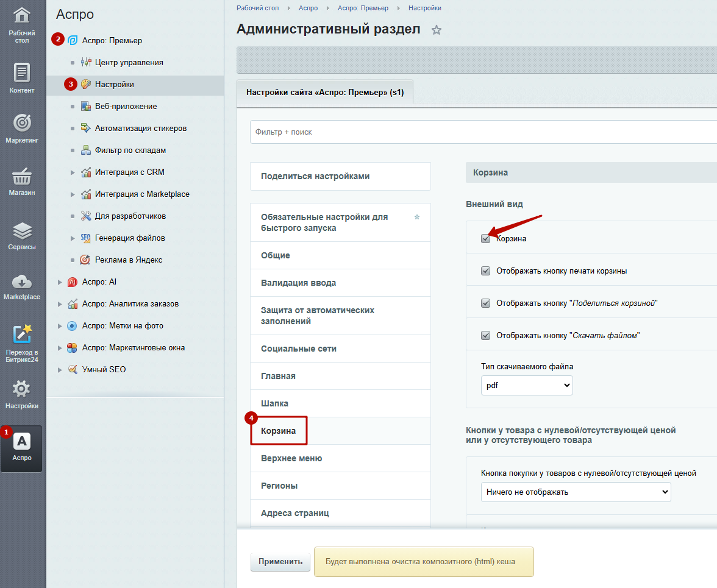Open the Настройки gear icon in sidebar

tap(21, 389)
